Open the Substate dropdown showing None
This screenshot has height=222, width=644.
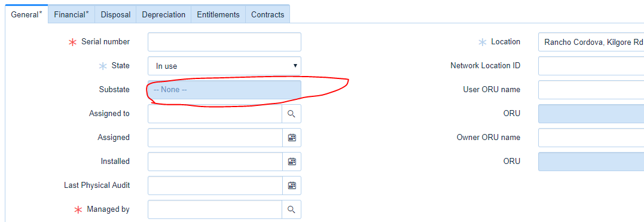[x=224, y=90]
